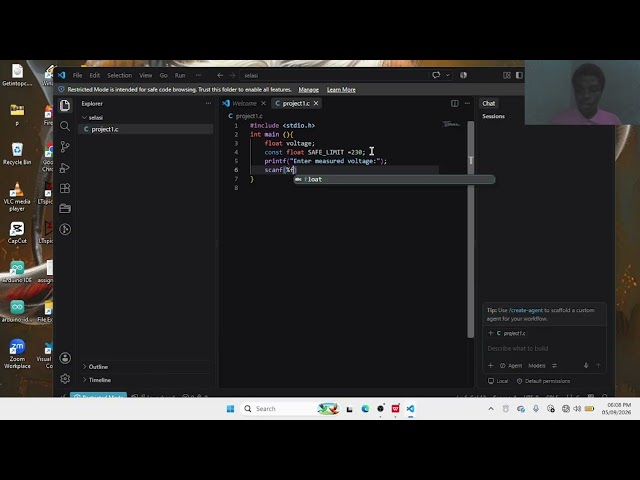Open the Windows Start menu

tap(230, 409)
